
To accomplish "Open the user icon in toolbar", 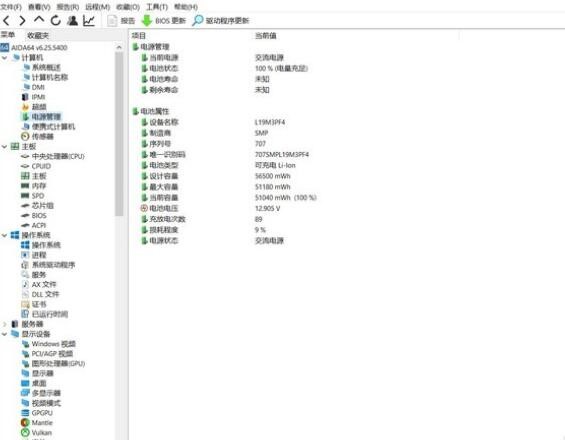I will coord(72,21).
